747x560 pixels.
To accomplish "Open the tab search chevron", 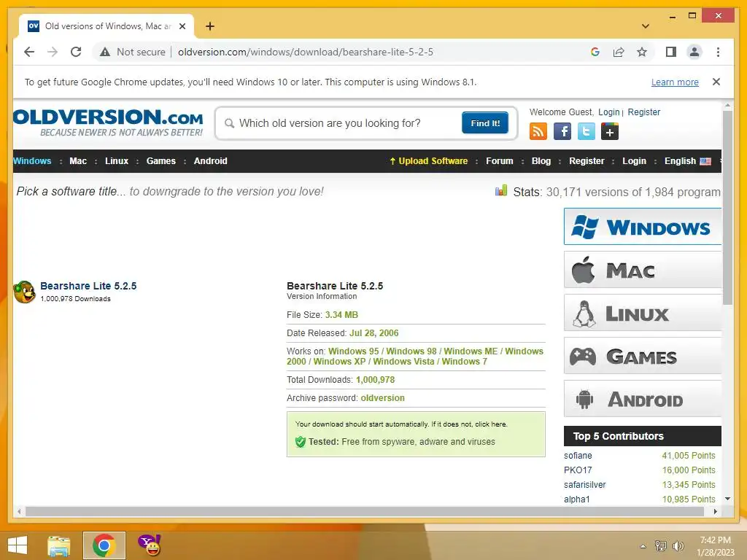I will [x=646, y=26].
